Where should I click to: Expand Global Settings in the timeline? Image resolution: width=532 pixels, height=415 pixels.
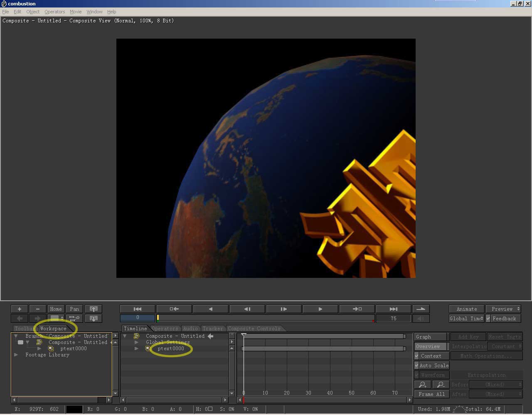point(136,342)
